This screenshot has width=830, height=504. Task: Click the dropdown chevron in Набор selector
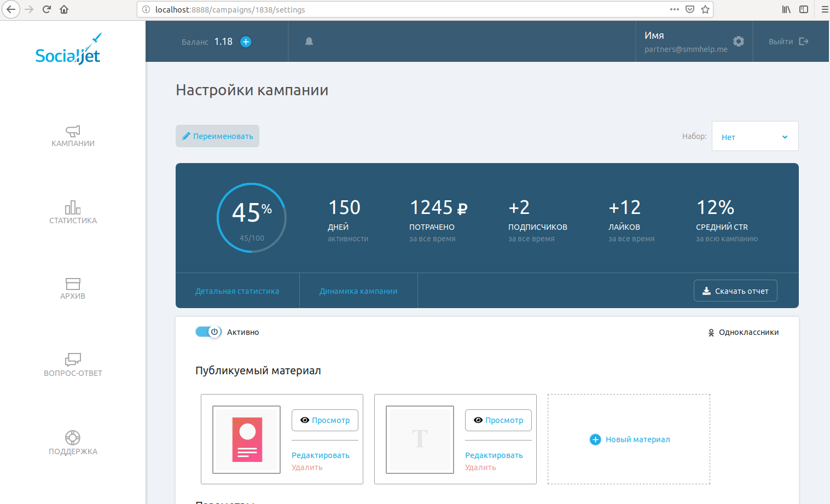click(785, 136)
